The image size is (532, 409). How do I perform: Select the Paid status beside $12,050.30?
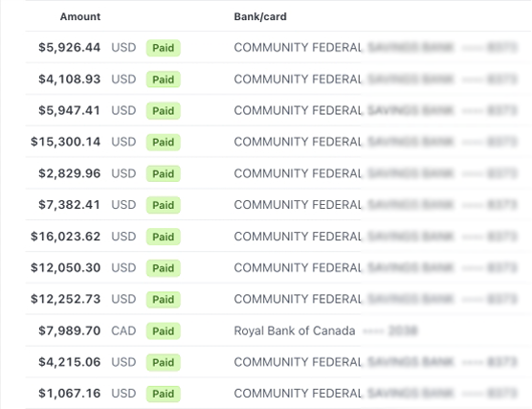(x=164, y=268)
